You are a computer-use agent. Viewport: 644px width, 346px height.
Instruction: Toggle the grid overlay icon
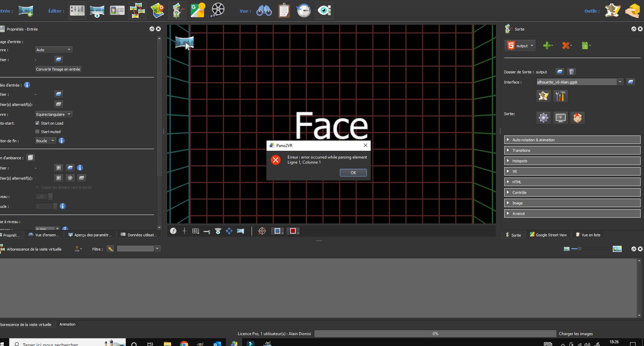196,231
